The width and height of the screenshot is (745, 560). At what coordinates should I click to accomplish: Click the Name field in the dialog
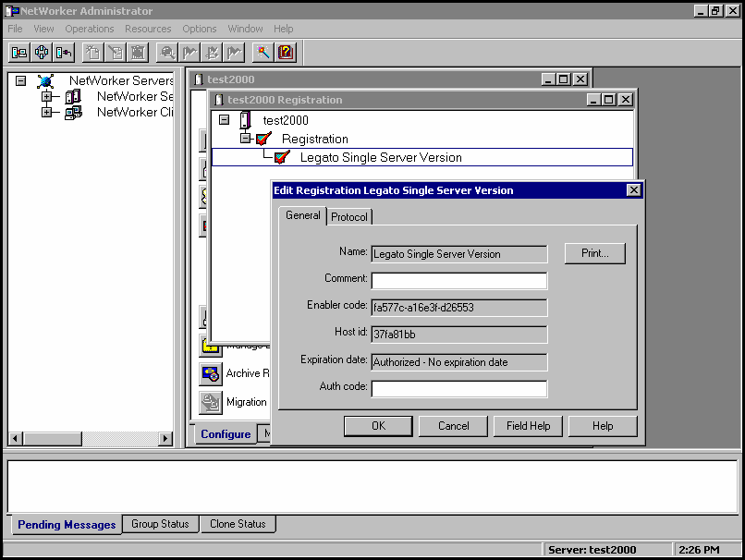pyautogui.click(x=459, y=254)
